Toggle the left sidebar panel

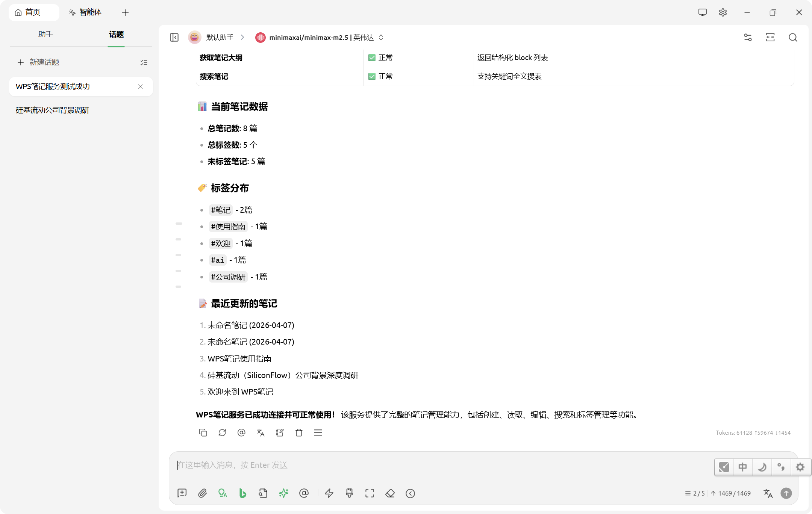(x=174, y=37)
